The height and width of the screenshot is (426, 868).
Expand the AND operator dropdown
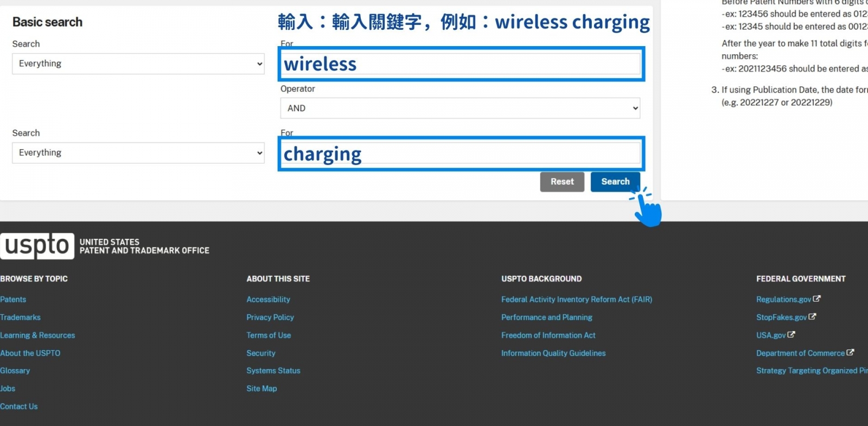click(x=459, y=109)
